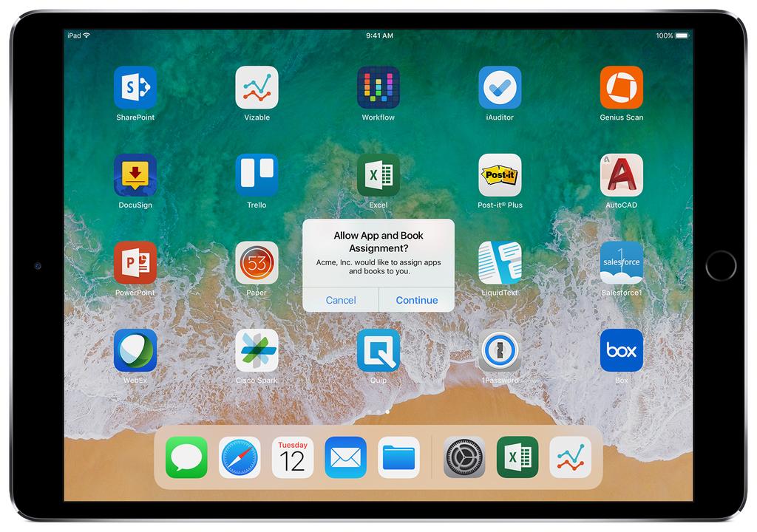Viewport: 757px width, 532px height.
Task: Tap the Wi-Fi status indicator
Action: click(x=86, y=35)
